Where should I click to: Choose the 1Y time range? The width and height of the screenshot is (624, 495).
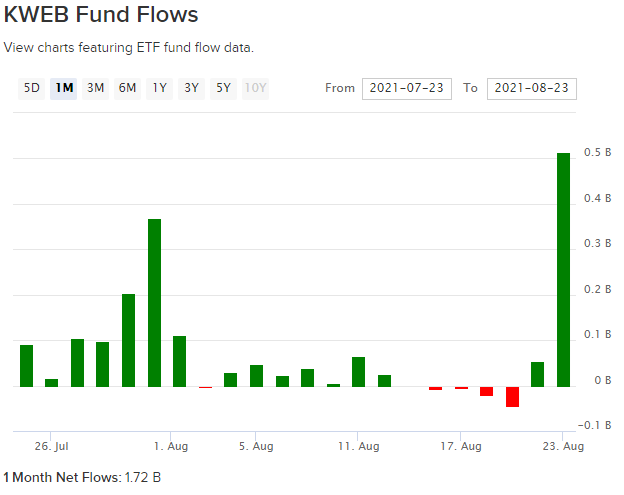coord(160,88)
